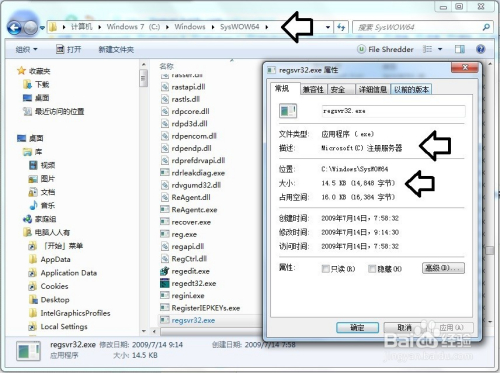Image resolution: width=500 pixels, height=373 pixels.
Task: Select reg.exe file
Action: click(179, 234)
